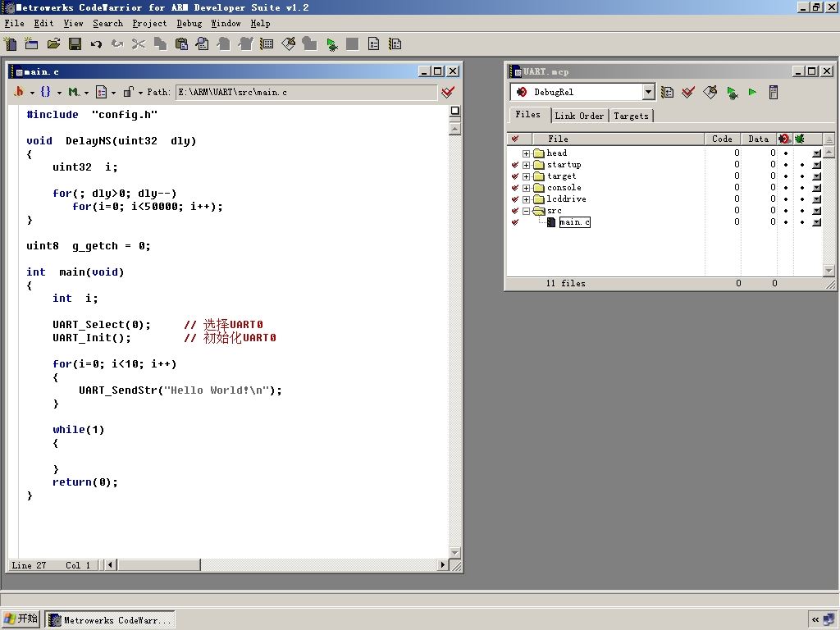Toggle the touch checkmark for console
The width and height of the screenshot is (840, 630).
point(515,188)
